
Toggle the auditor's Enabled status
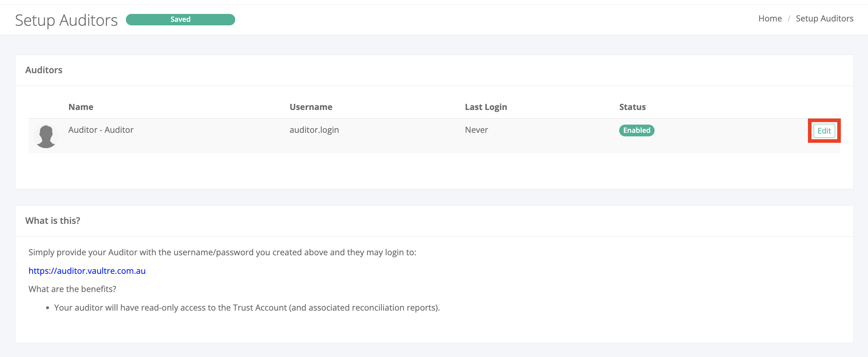(x=636, y=130)
